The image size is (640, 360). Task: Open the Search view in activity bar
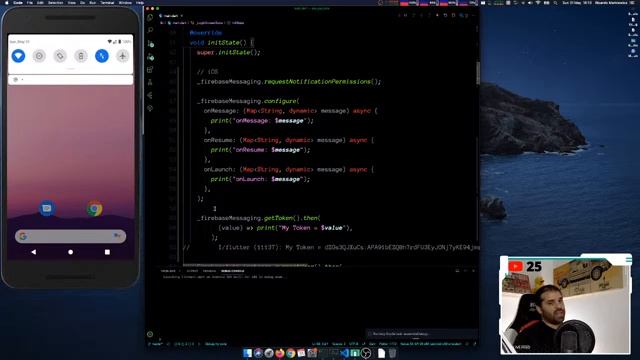pos(150,30)
